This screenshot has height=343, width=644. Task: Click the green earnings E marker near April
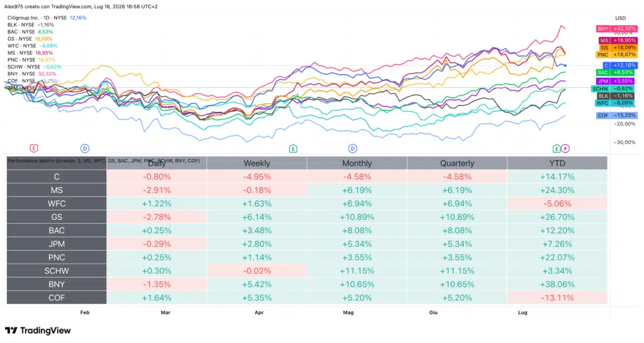(293, 148)
